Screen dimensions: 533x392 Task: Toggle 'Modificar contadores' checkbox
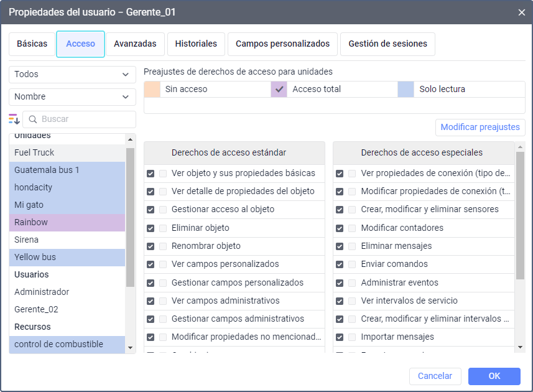click(x=340, y=228)
